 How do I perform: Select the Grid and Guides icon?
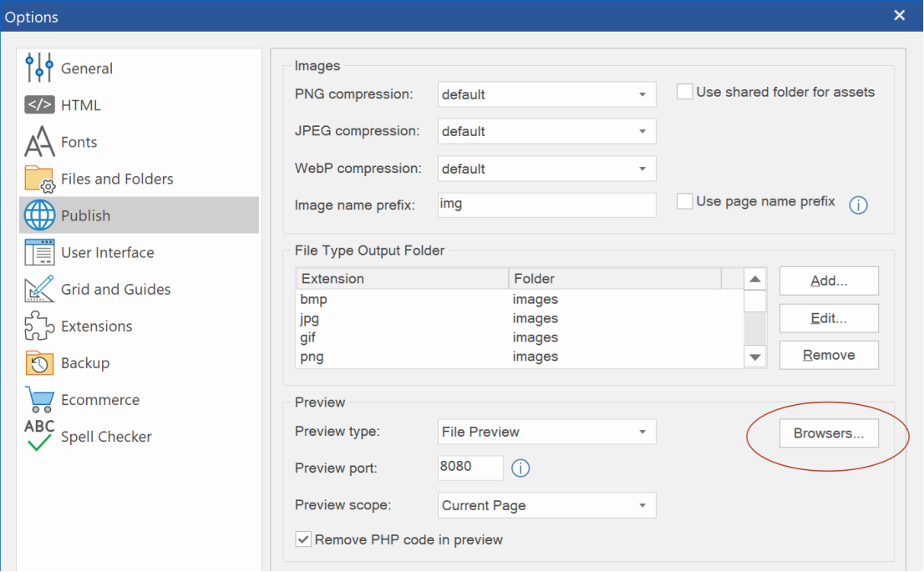39,290
